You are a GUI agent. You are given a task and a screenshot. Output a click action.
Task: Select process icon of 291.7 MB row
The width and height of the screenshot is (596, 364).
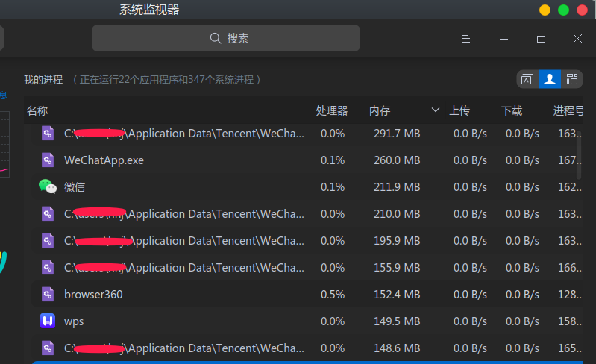click(x=48, y=134)
